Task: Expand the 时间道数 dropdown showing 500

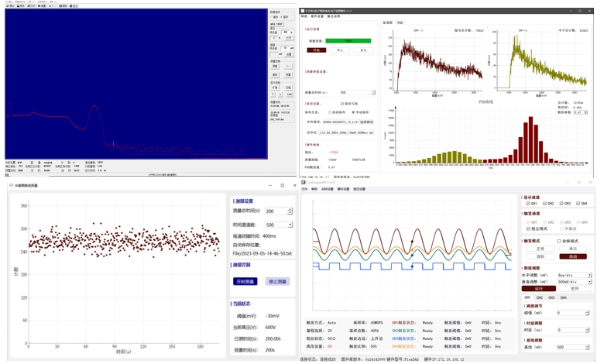Action: 279,225
